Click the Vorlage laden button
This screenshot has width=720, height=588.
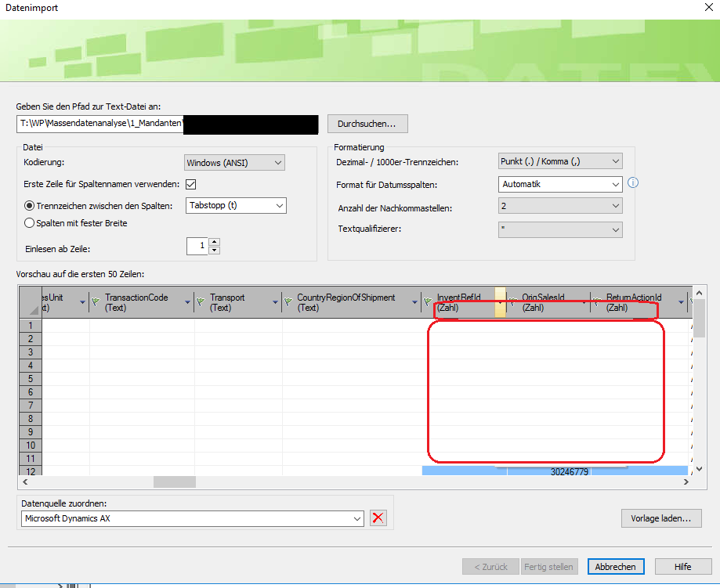pyautogui.click(x=660, y=518)
